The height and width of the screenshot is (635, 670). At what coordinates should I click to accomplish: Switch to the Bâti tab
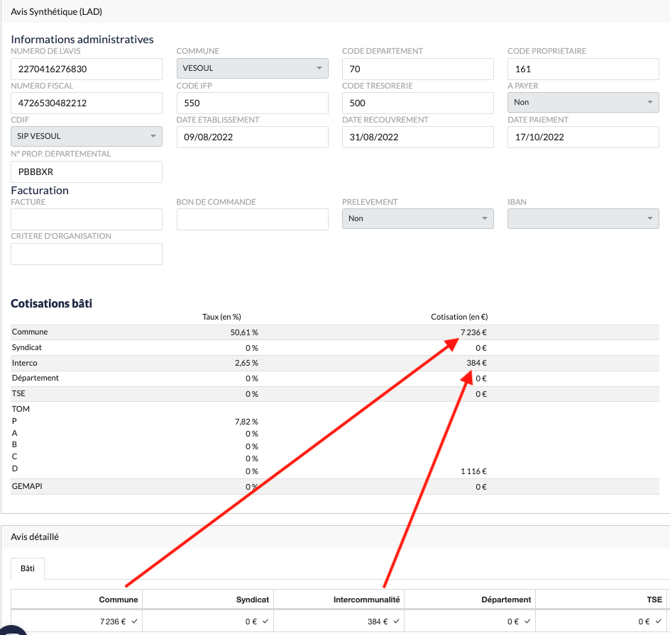click(x=28, y=568)
